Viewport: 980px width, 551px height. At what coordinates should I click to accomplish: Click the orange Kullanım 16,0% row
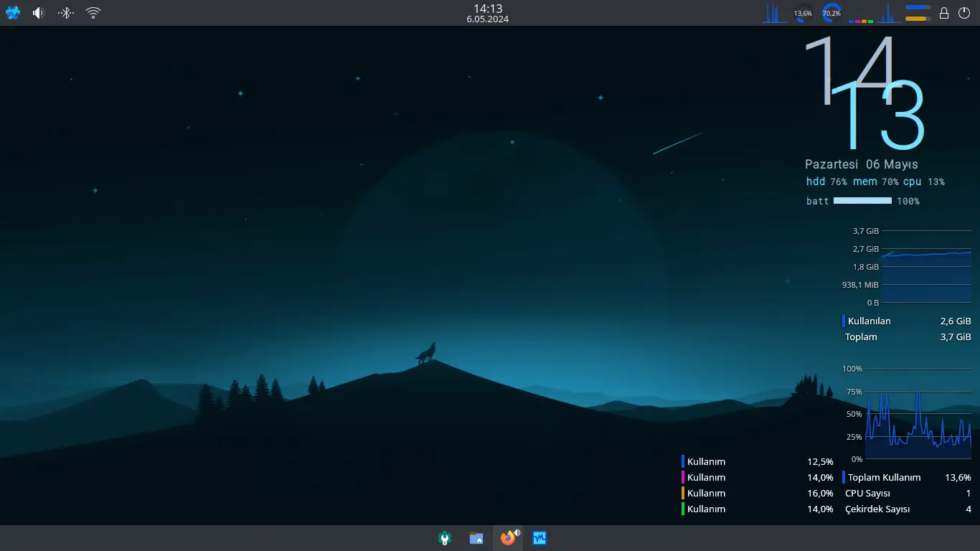point(758,493)
